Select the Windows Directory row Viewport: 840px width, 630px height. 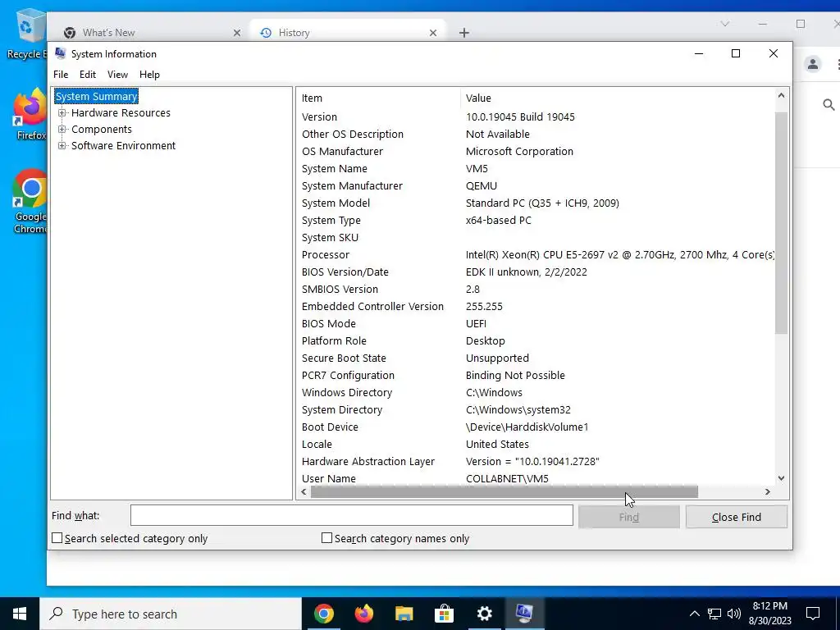click(536, 393)
